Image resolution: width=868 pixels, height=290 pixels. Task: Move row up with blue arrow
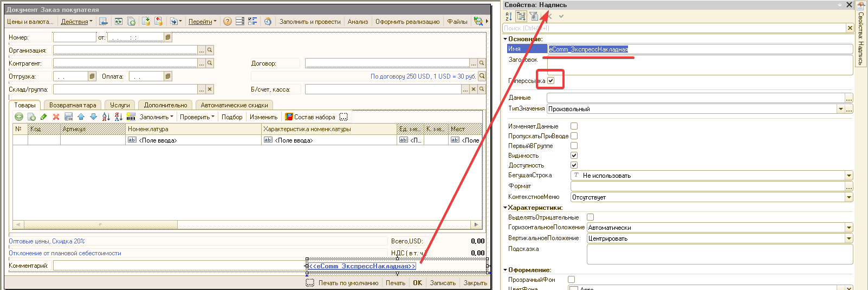81,117
